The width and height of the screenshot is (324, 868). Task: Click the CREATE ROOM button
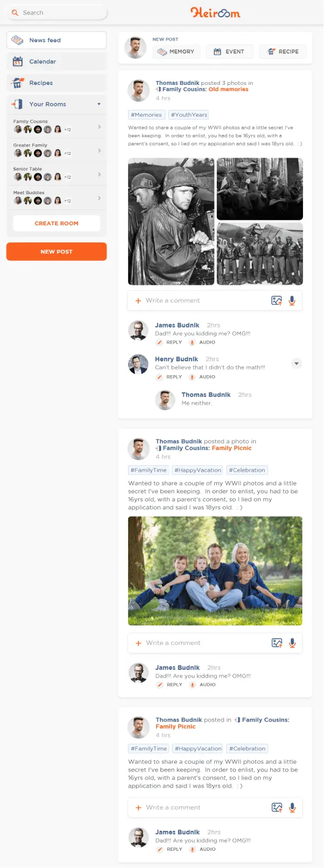pos(57,223)
